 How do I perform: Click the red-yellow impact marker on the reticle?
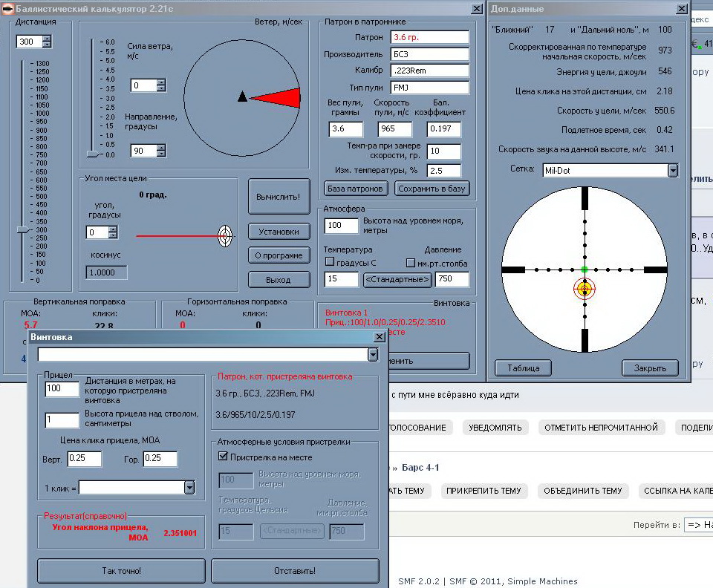point(585,288)
